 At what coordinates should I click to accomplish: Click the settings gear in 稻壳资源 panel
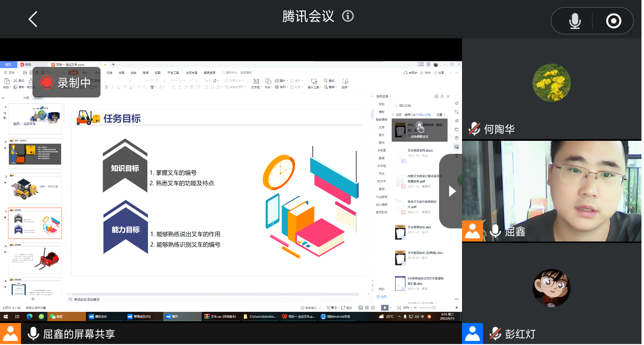436,96
